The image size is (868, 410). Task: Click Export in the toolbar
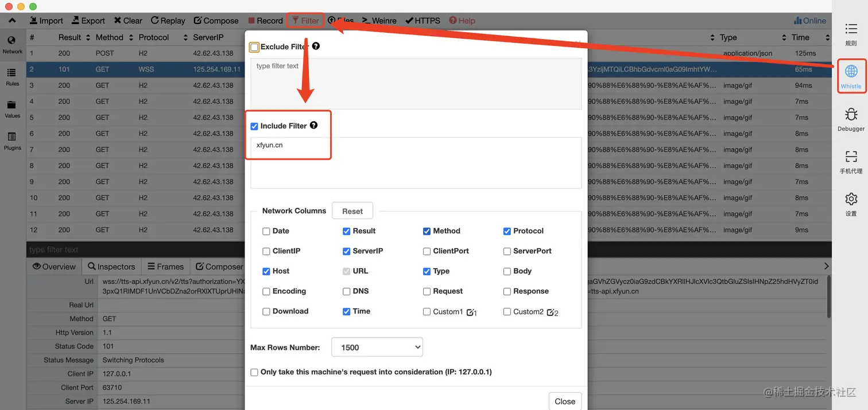click(88, 21)
